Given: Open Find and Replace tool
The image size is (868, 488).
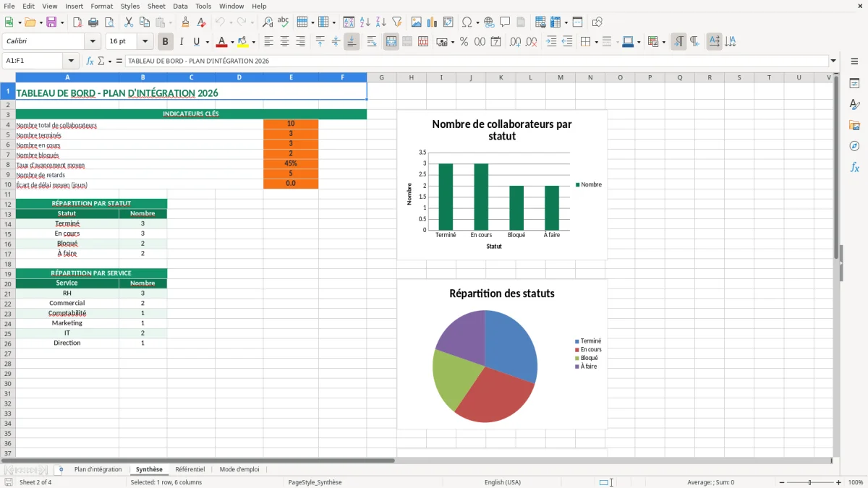Looking at the screenshot, I should tap(268, 22).
